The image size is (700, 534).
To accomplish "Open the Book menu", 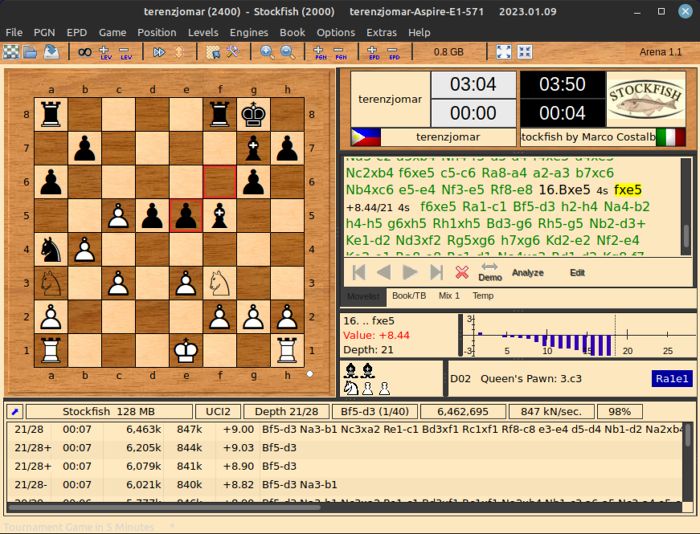I will click(292, 33).
